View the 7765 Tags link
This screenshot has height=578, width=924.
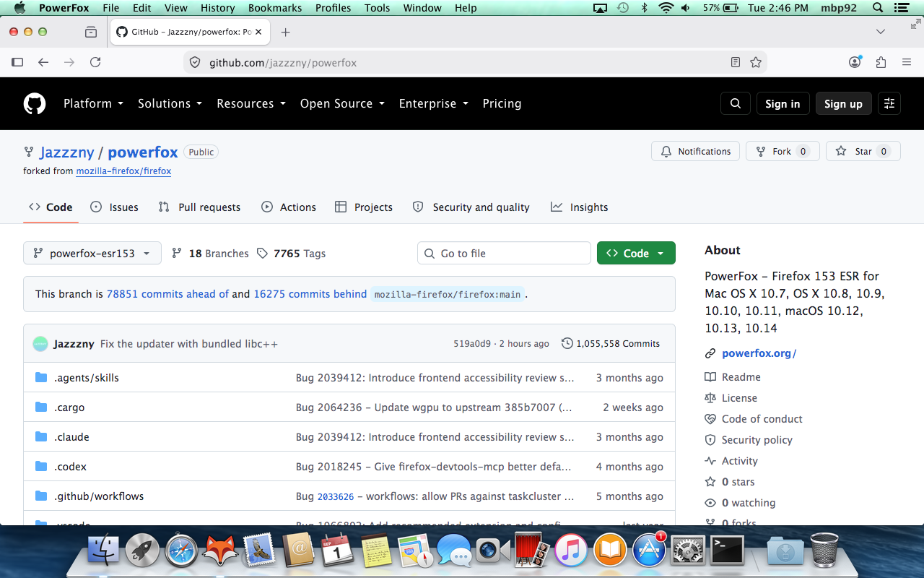[292, 254]
